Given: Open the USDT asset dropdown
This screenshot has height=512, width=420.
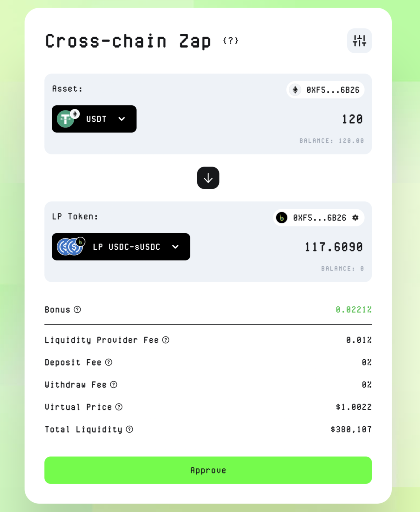Looking at the screenshot, I should 94,119.
